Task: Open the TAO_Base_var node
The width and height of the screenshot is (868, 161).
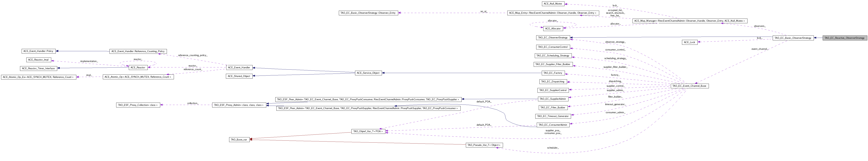Action: pos(239,139)
